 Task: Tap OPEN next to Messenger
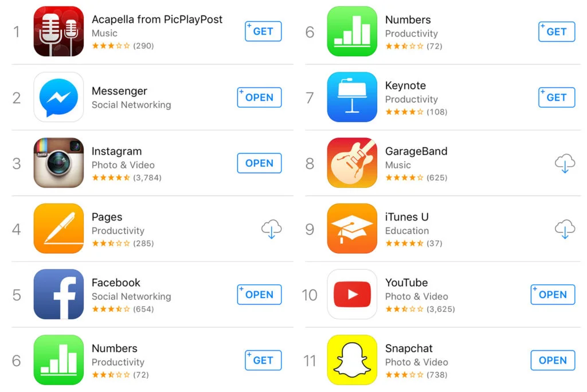point(259,97)
